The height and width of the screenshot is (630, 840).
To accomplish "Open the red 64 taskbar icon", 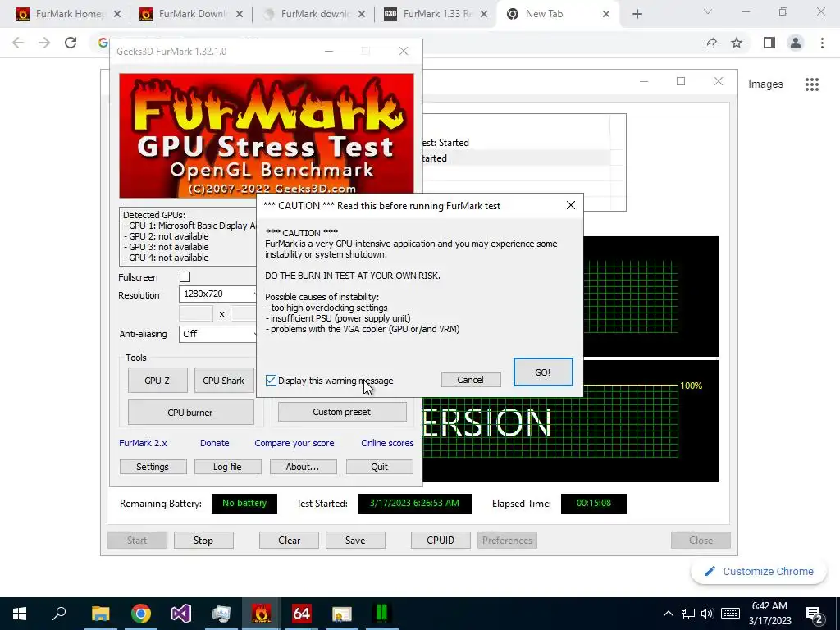I will [302, 614].
